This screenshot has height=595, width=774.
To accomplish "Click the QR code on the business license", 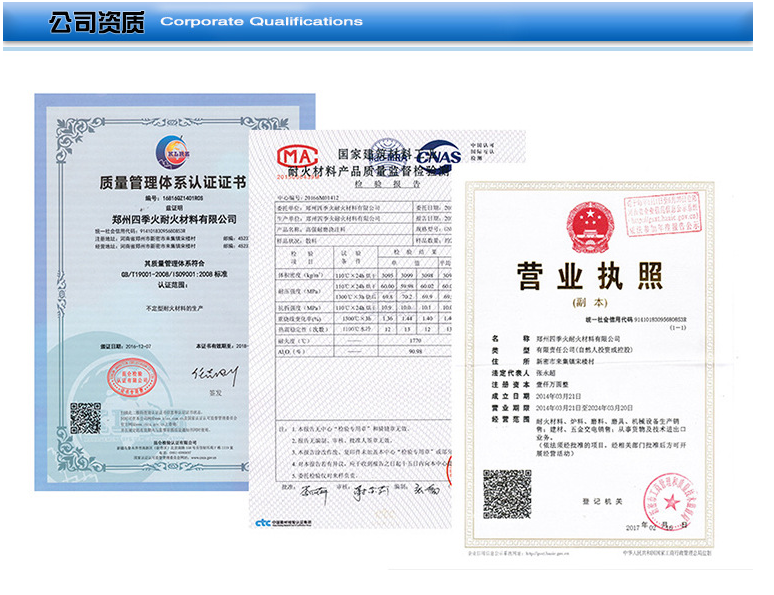I will [507, 494].
